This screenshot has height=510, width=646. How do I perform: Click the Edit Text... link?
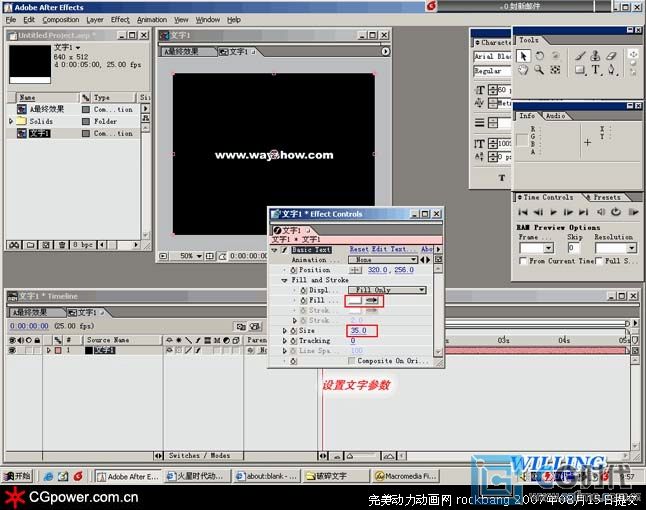click(x=395, y=249)
